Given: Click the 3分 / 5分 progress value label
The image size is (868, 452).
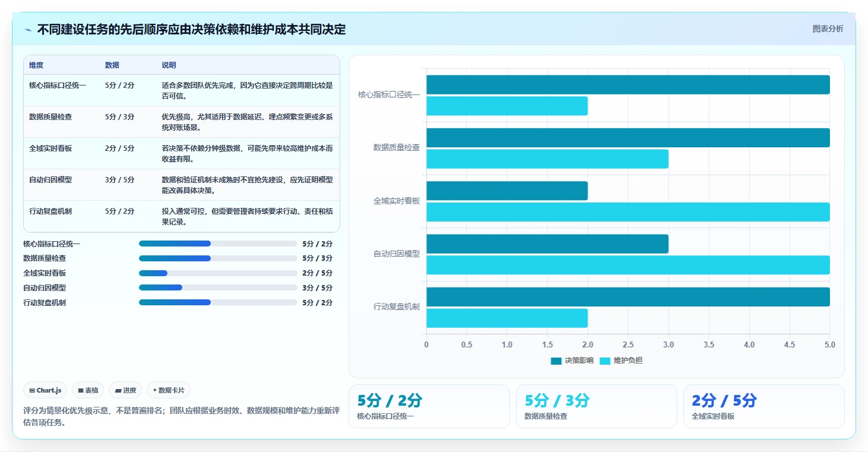Looking at the screenshot, I should coord(318,288).
